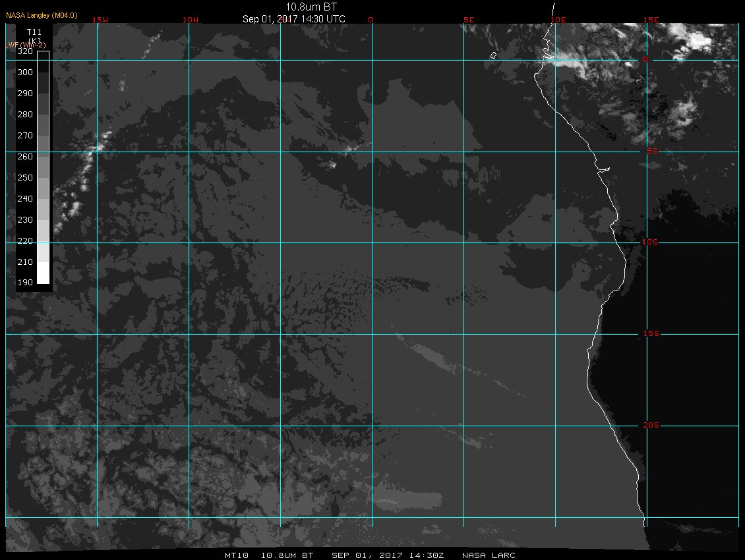Click the T11 legend heading
This screenshot has height=560, width=745.
tap(34, 32)
